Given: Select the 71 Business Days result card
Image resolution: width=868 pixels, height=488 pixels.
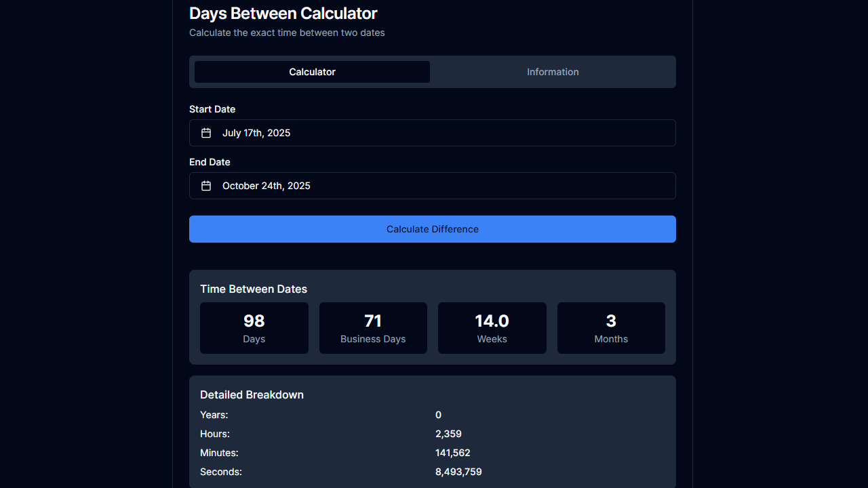Looking at the screenshot, I should tap(373, 328).
